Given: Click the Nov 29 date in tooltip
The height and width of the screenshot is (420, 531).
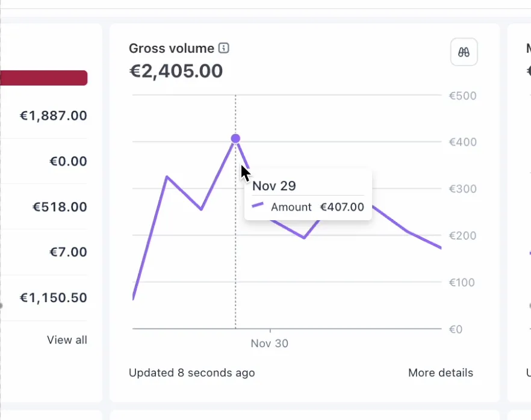Looking at the screenshot, I should click(274, 186).
